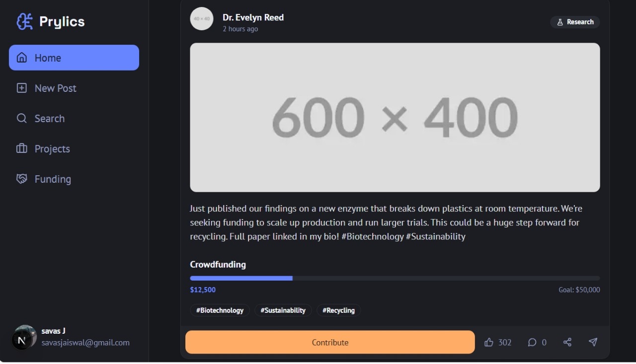Click the Home house icon
Screen dimensions: 636x364
[x=22, y=58]
